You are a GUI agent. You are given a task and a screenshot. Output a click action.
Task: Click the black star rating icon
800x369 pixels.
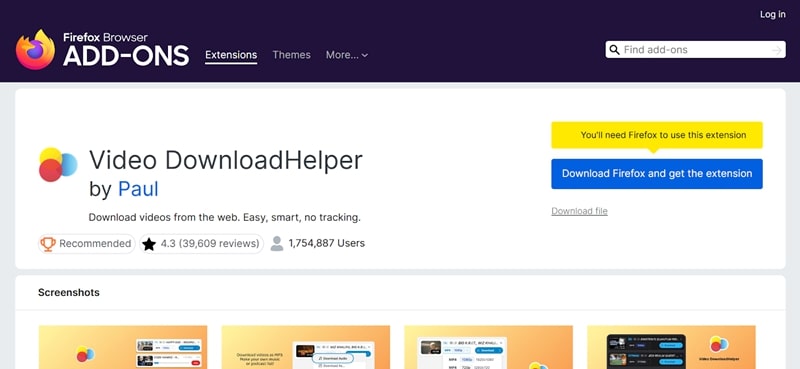tap(149, 244)
